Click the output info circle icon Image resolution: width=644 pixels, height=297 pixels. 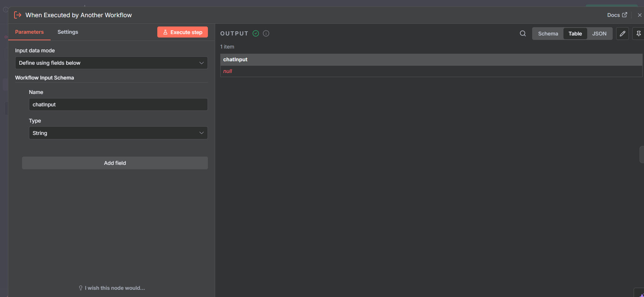pyautogui.click(x=266, y=33)
